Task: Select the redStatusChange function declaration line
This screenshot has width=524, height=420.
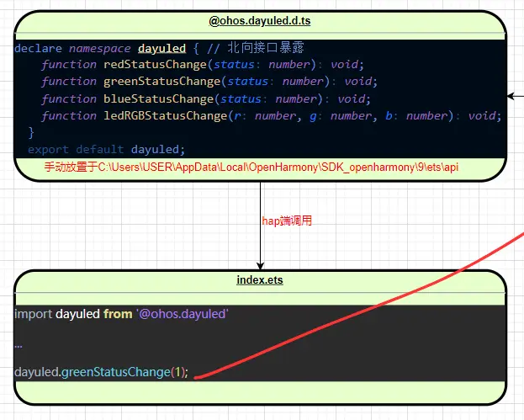Action: click(203, 64)
